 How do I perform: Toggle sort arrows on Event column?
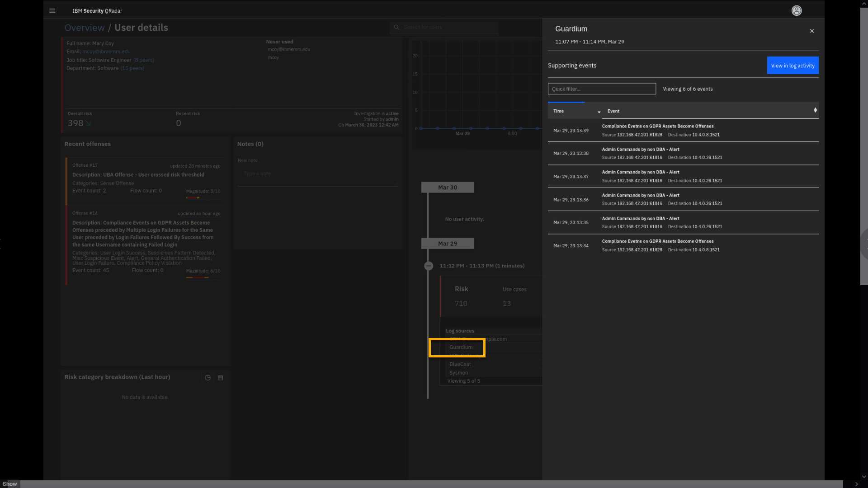(815, 110)
